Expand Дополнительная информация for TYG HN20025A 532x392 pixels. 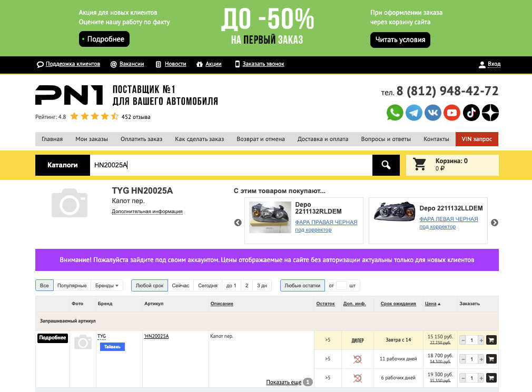[147, 212]
